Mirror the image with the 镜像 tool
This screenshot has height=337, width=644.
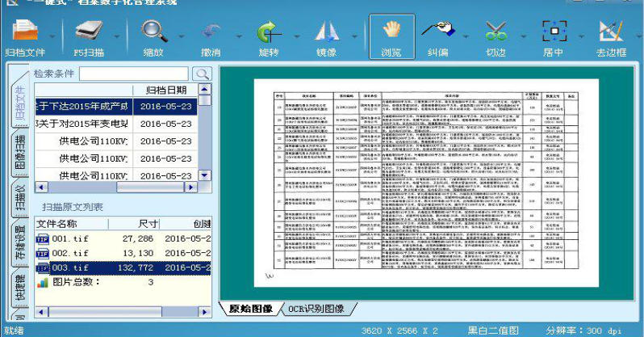[326, 32]
